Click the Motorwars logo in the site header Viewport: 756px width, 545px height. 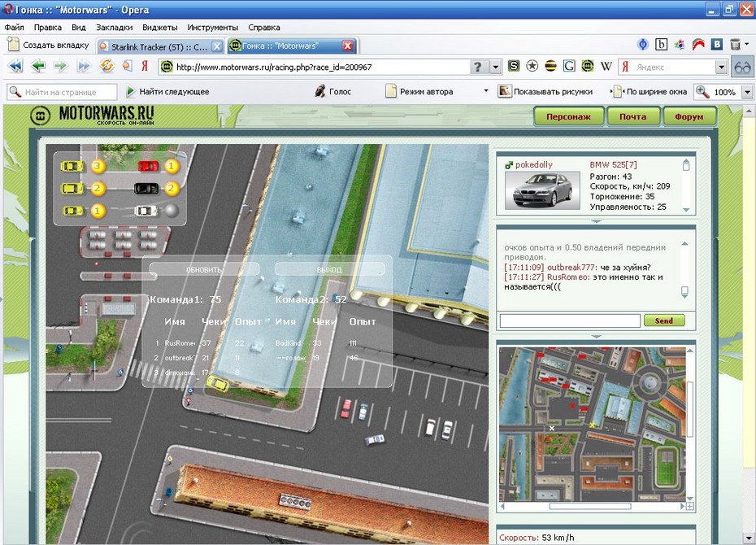[92, 116]
